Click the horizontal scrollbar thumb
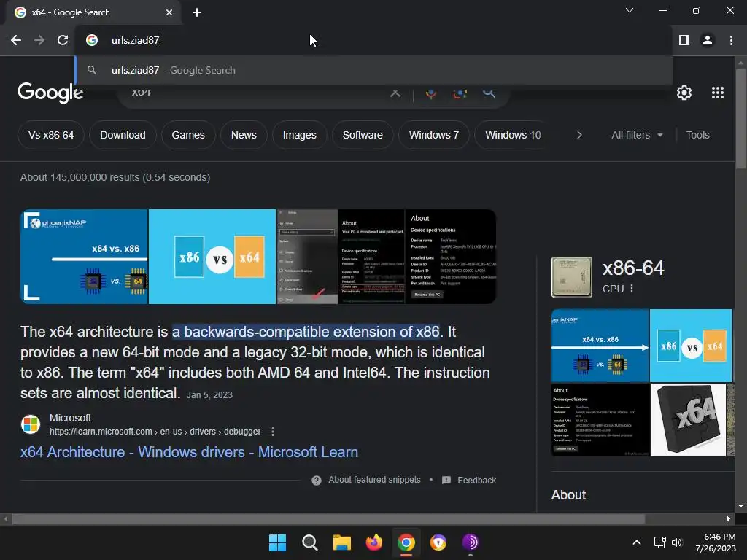This screenshot has height=560, width=747. tap(329, 518)
